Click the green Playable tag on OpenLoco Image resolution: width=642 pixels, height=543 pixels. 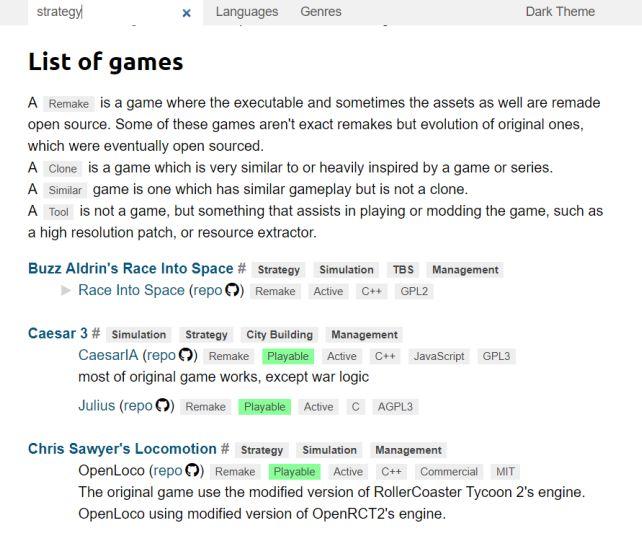click(294, 472)
